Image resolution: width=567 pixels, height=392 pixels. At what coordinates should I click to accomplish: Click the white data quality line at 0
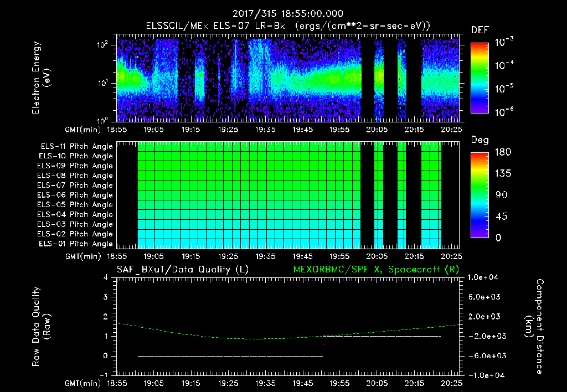[230, 356]
